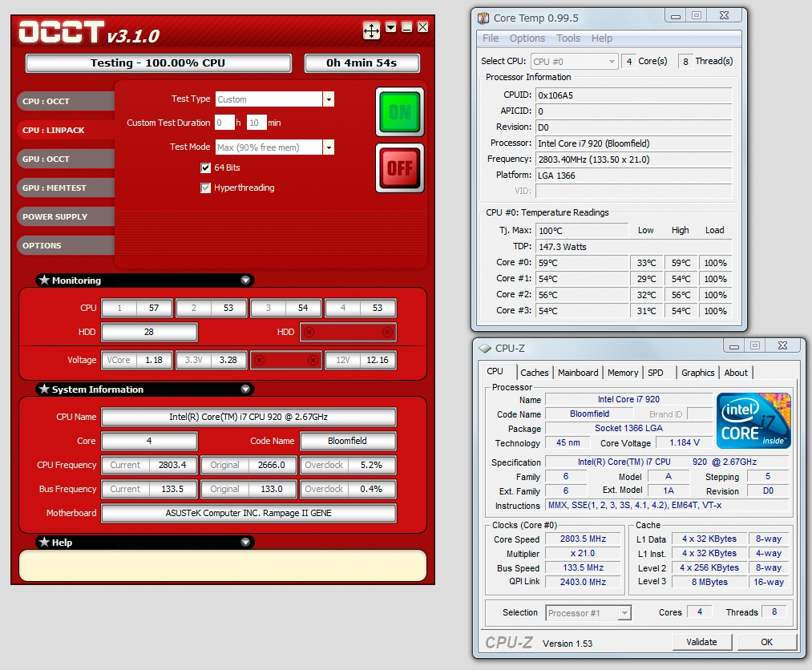Image resolution: width=812 pixels, height=670 pixels.
Task: Collapse the Help section arrow
Action: (x=245, y=542)
